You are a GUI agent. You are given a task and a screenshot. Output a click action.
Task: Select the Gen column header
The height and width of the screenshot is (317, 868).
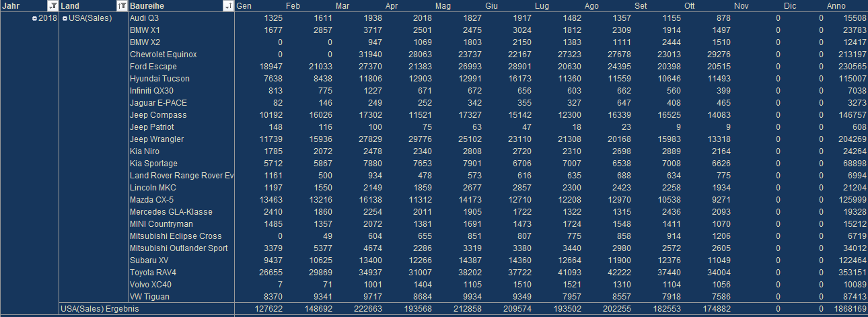pos(244,6)
